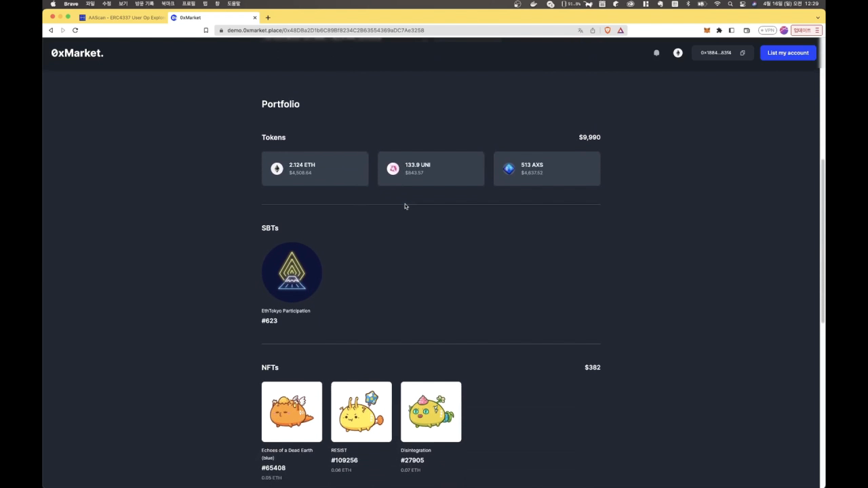This screenshot has width=868, height=488.
Task: Click the Portfolio heading
Action: (280, 104)
